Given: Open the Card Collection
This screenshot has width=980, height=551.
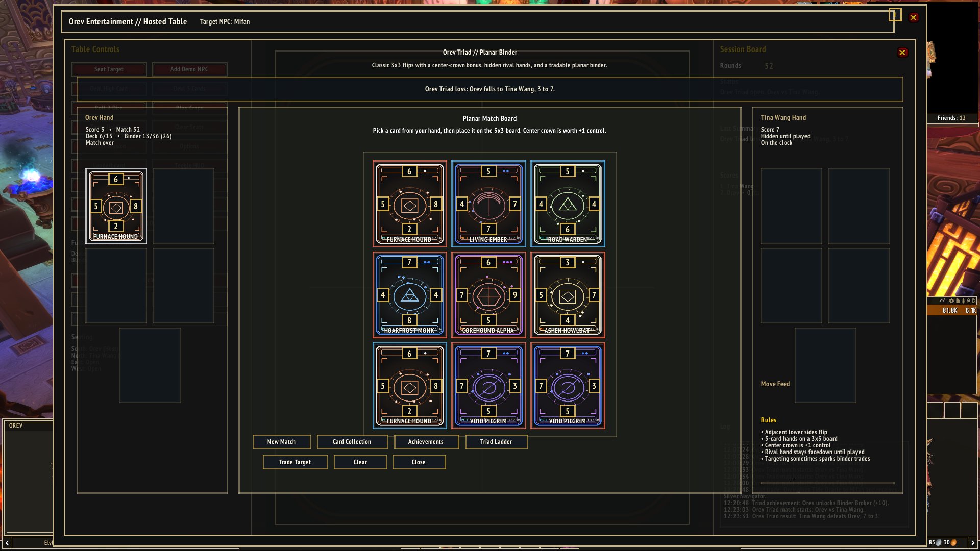Looking at the screenshot, I should pyautogui.click(x=352, y=442).
